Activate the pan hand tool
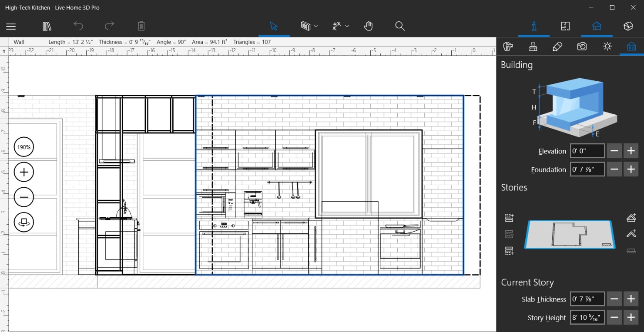644x332 pixels. coord(369,26)
